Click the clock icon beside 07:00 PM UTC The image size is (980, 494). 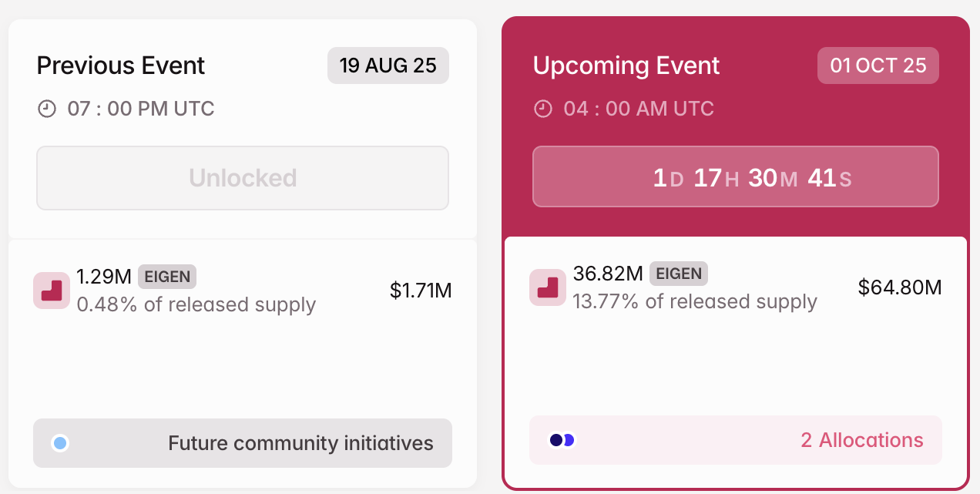(x=47, y=109)
